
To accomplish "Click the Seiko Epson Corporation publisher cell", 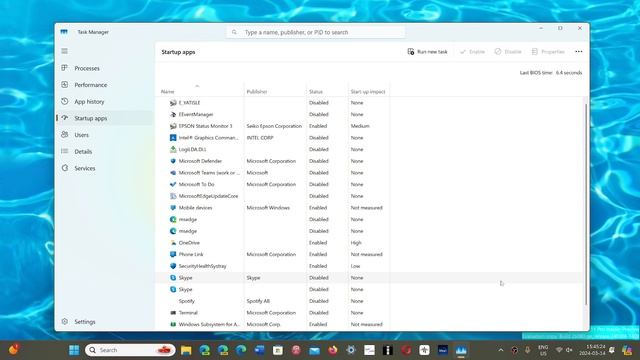I will click(x=274, y=126).
